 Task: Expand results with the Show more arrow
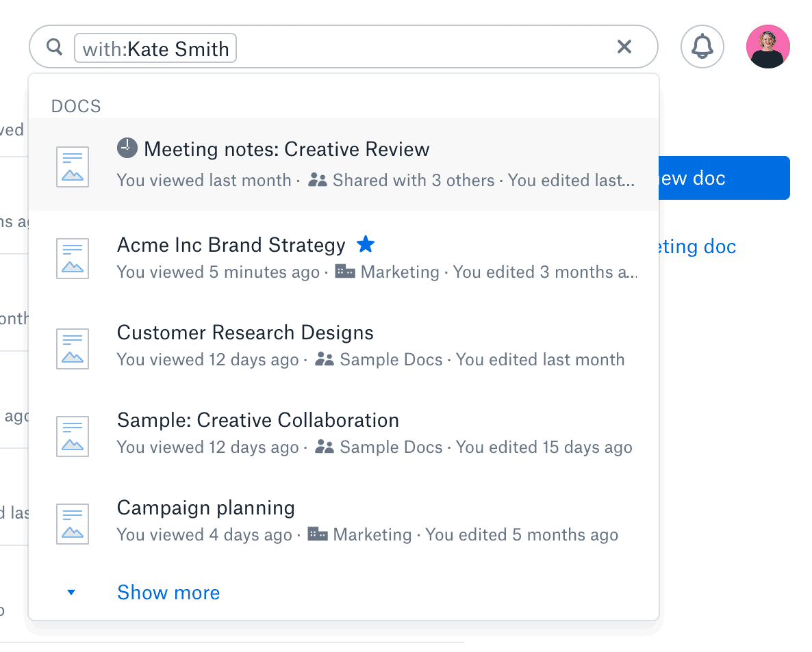coord(71,592)
